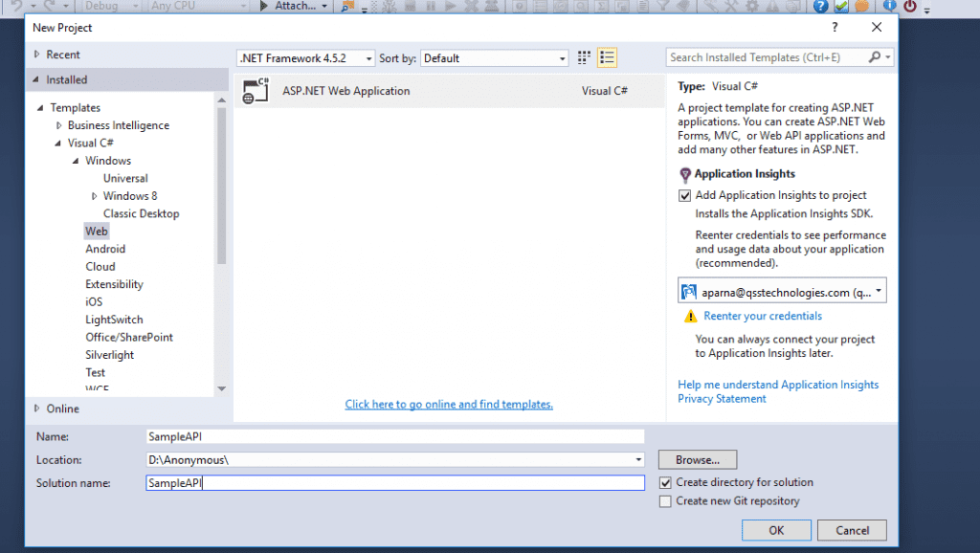Screen dimensions: 980x553
Task: Collapse the Installed section
Action: coord(36,79)
